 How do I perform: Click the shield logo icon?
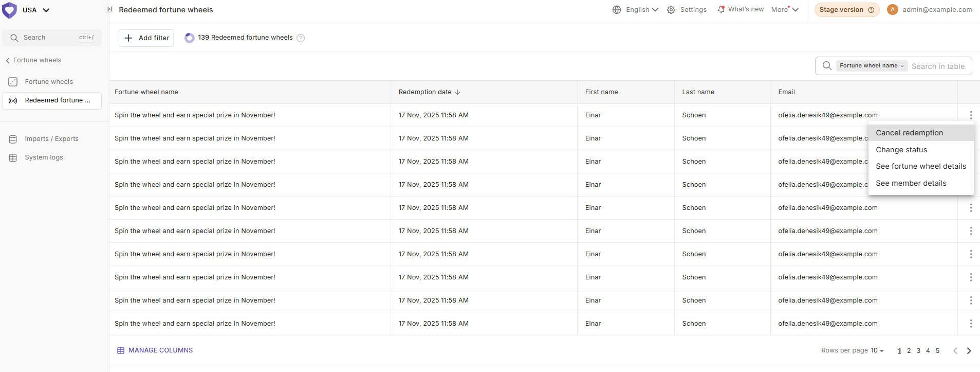click(x=10, y=10)
